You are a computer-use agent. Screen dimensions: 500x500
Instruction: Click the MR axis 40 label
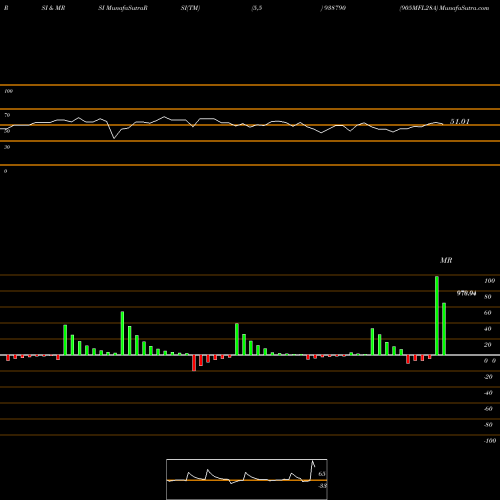[x=488, y=329]
